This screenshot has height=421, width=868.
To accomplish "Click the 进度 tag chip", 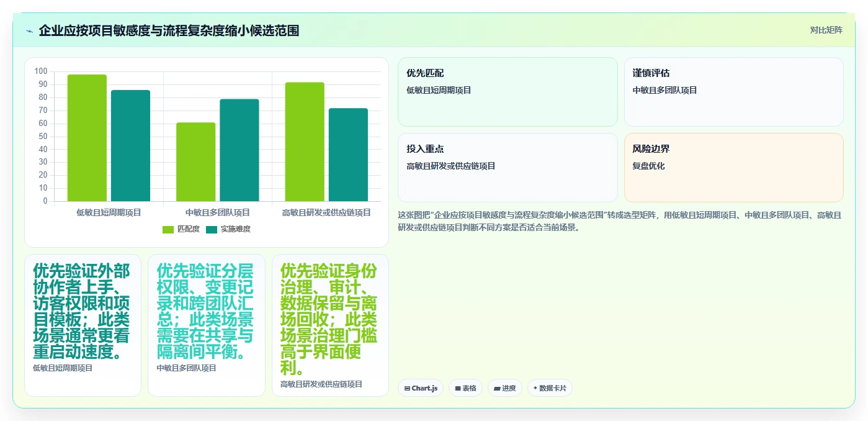I will tap(505, 388).
